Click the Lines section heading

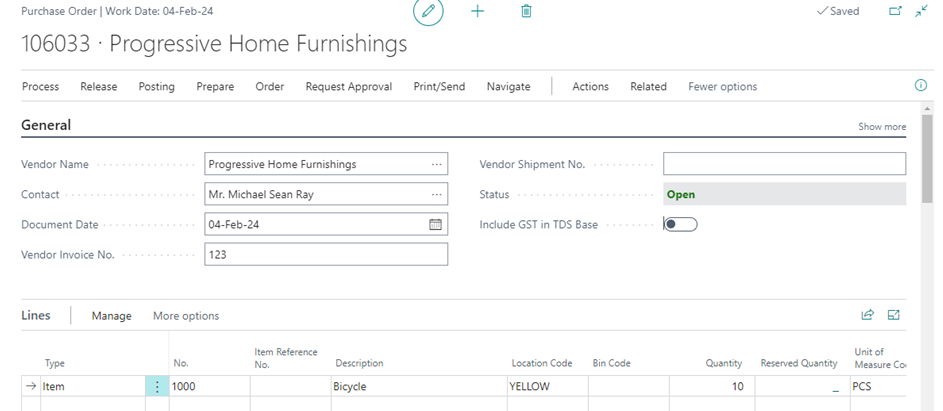click(x=36, y=315)
